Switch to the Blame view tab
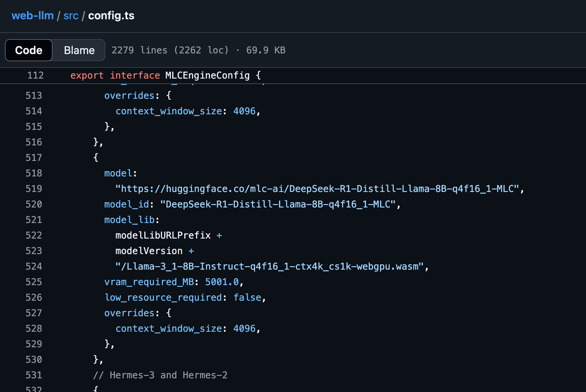Screen dimensions: 586x392 pos(79,50)
